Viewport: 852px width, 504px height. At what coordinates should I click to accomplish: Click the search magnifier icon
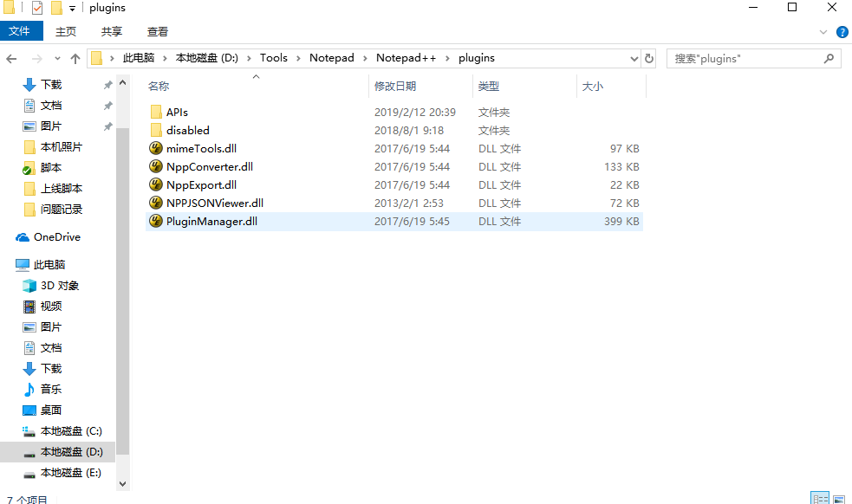click(x=829, y=58)
